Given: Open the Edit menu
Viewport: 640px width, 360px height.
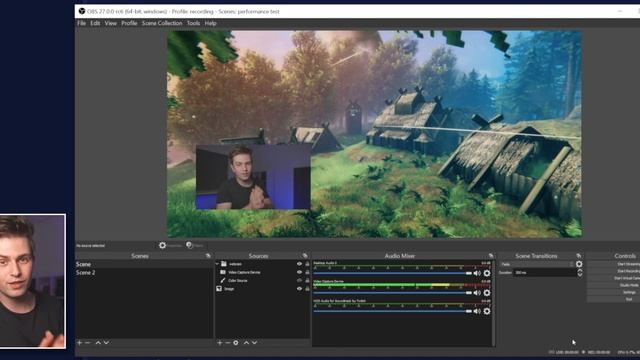Looking at the screenshot, I should 95,23.
